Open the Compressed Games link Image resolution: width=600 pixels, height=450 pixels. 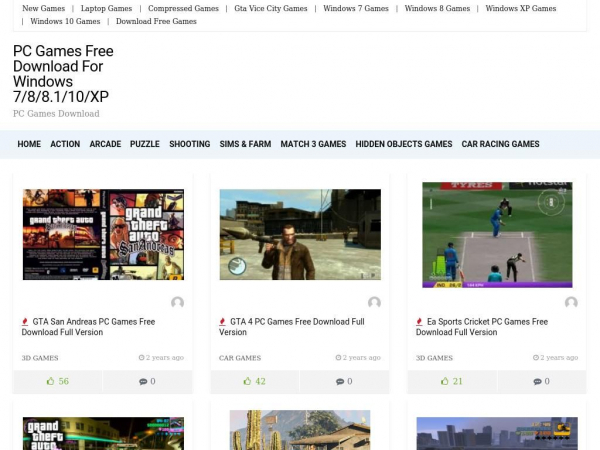click(x=183, y=8)
